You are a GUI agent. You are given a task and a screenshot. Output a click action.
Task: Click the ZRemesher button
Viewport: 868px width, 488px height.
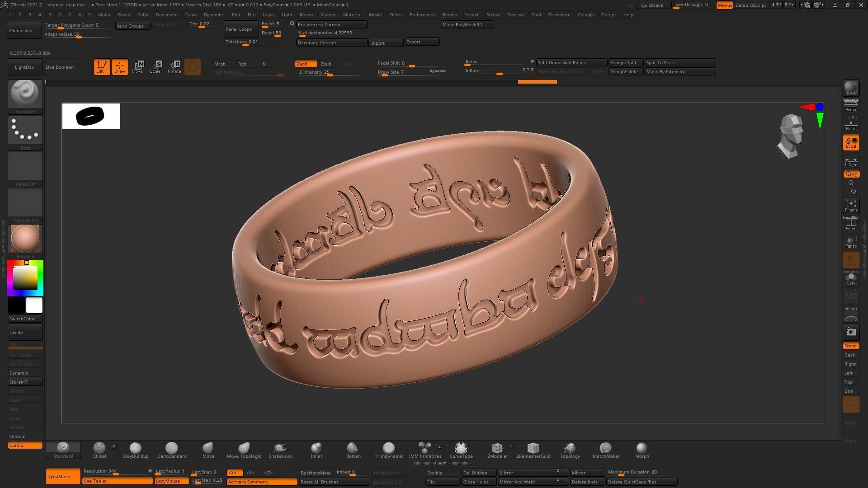tap(25, 30)
